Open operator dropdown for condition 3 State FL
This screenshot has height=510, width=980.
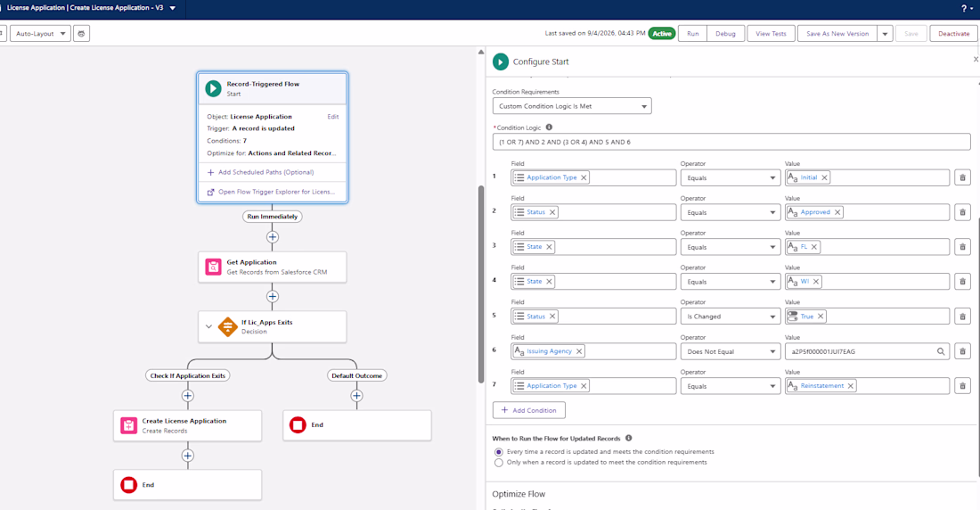coord(731,247)
